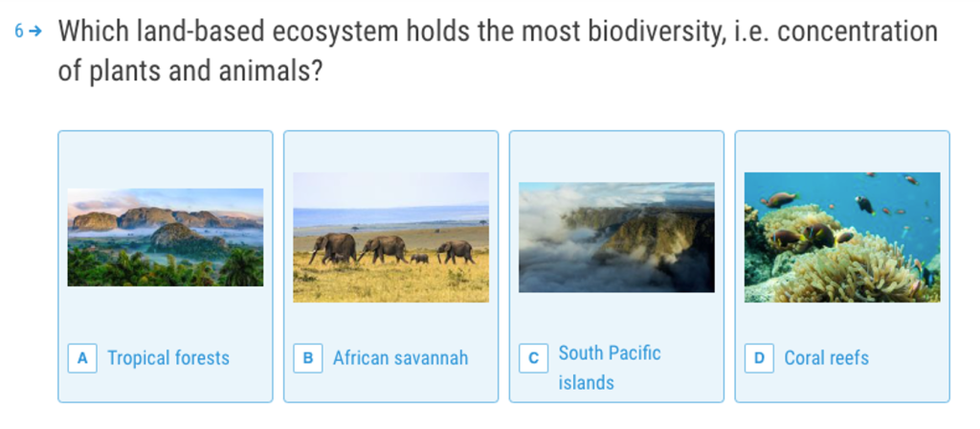Viewport: 980px width, 429px height.
Task: Click the biodiversity question heading text
Action: point(498,52)
